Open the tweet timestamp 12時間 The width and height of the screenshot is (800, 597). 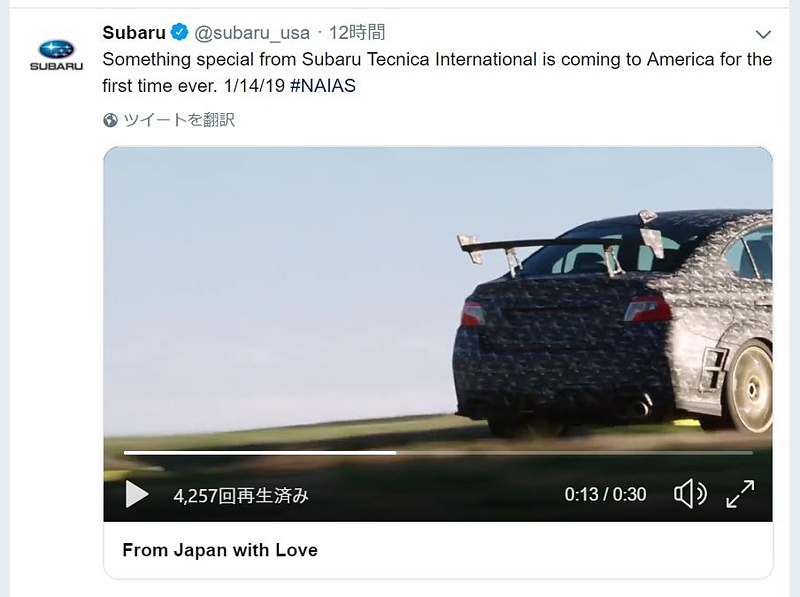point(357,33)
